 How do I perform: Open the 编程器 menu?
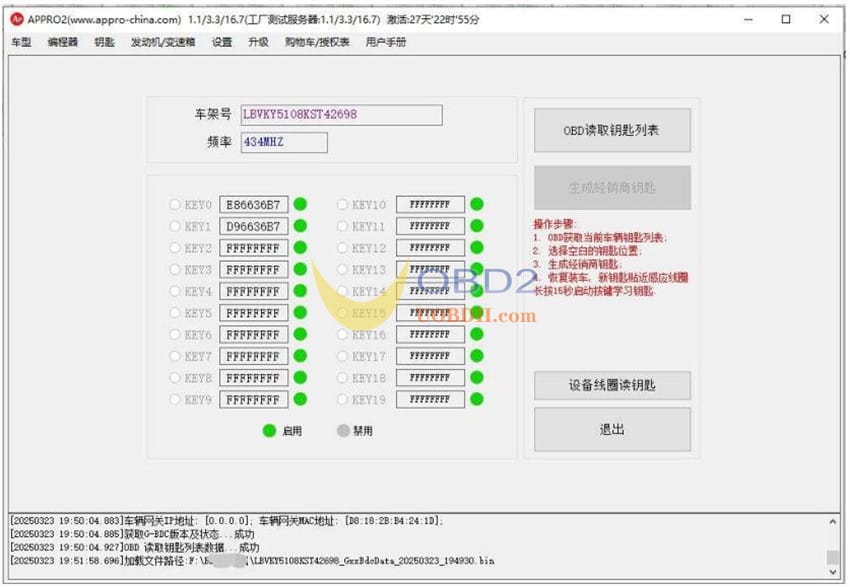pos(62,42)
